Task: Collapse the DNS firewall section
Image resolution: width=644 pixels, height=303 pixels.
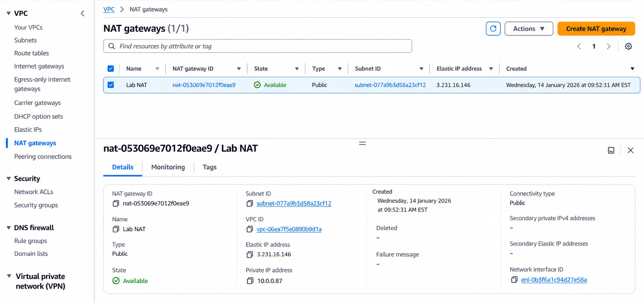Action: click(x=8, y=228)
